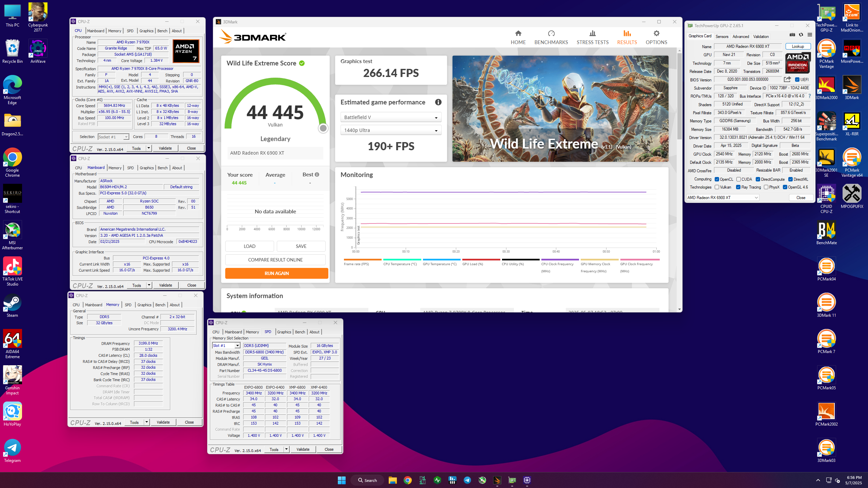This screenshot has width=868, height=488.
Task: Click Validate in CPU-Z Memory window
Action: (163, 422)
